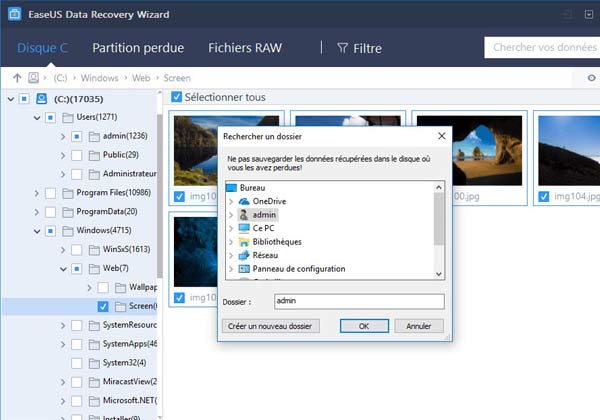Expand Bibliothèques in the folder dialog
Image resolution: width=600 pixels, height=420 pixels.
(231, 242)
